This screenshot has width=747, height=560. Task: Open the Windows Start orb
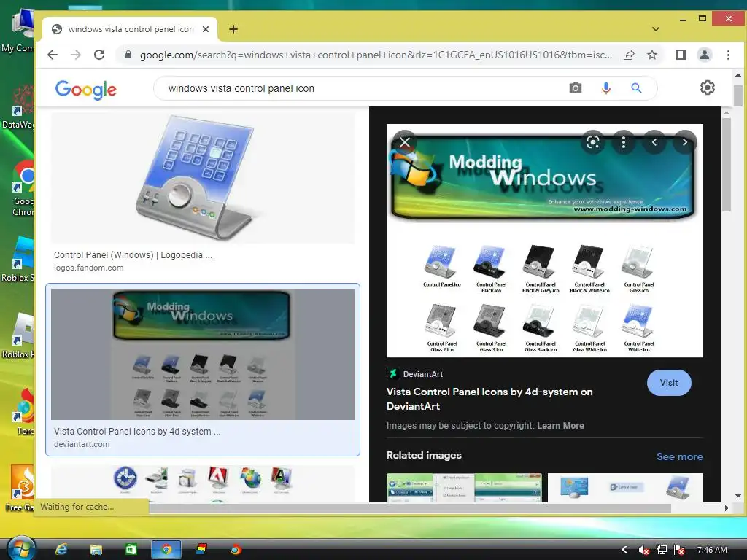coord(20,549)
